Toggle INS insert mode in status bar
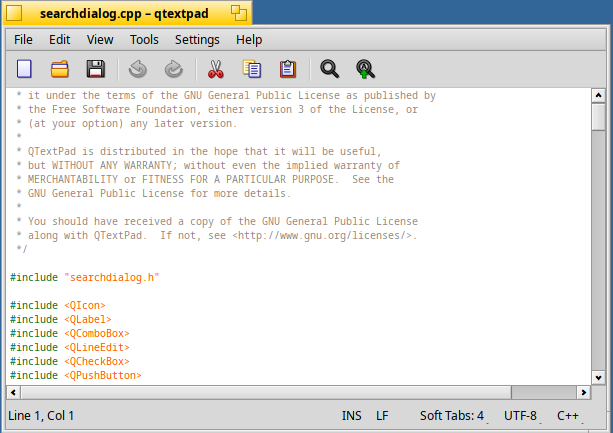The width and height of the screenshot is (613, 433). click(351, 415)
